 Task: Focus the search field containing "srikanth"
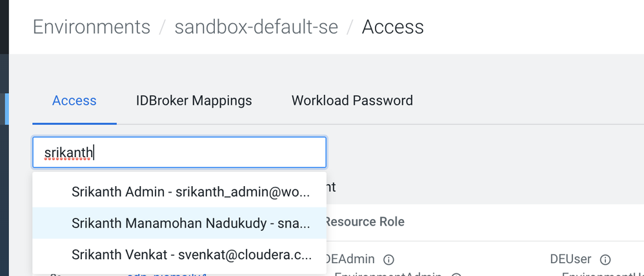coord(179,153)
